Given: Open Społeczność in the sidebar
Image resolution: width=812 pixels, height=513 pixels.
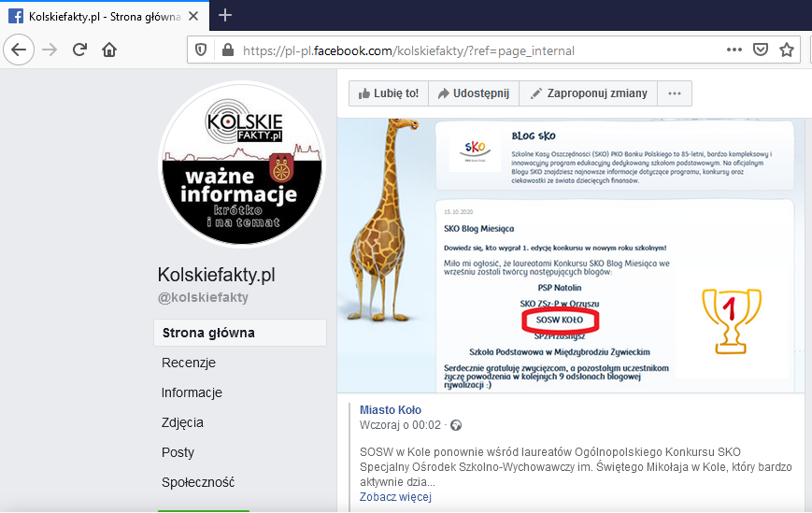Looking at the screenshot, I should coord(198,482).
